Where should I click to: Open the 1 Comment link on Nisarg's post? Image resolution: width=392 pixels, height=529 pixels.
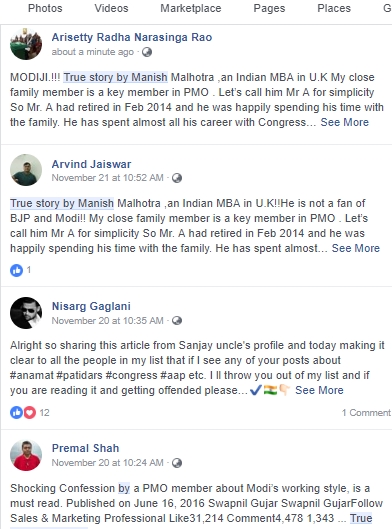pos(366,413)
